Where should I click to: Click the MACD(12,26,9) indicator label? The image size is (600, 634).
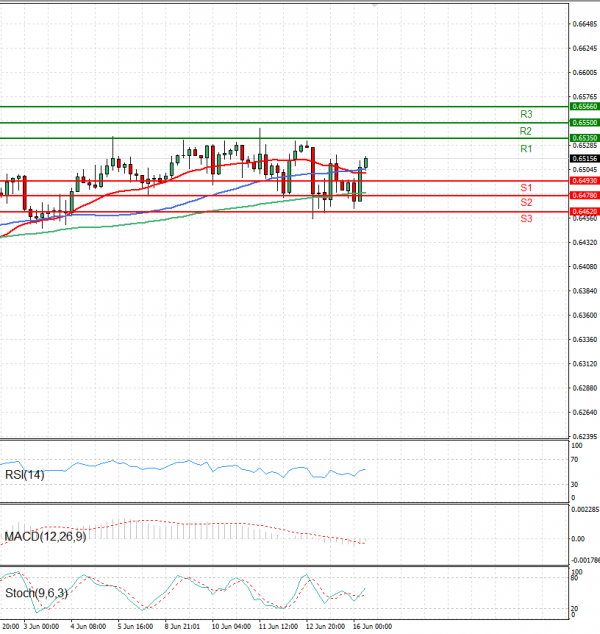(x=45, y=537)
